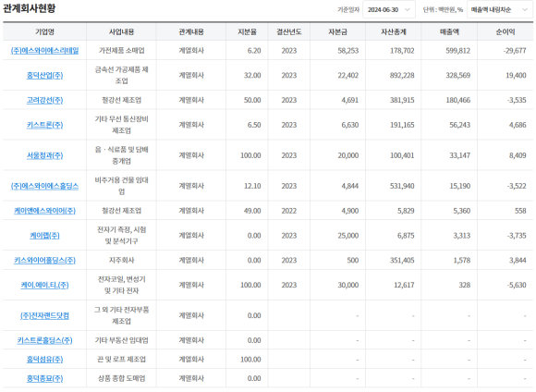536x392 pixels.
Task: Select the 금속선 가공제품 제조업 business cell
Action: 121,75
